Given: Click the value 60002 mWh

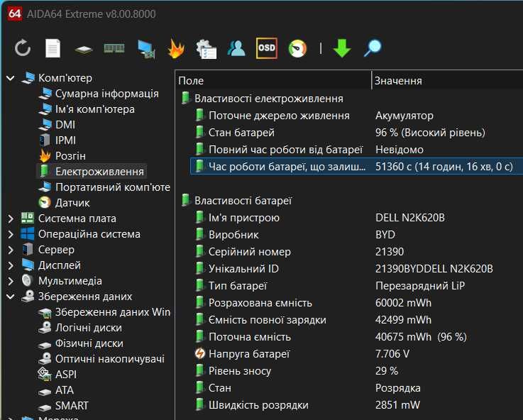Looking at the screenshot, I should point(403,303).
